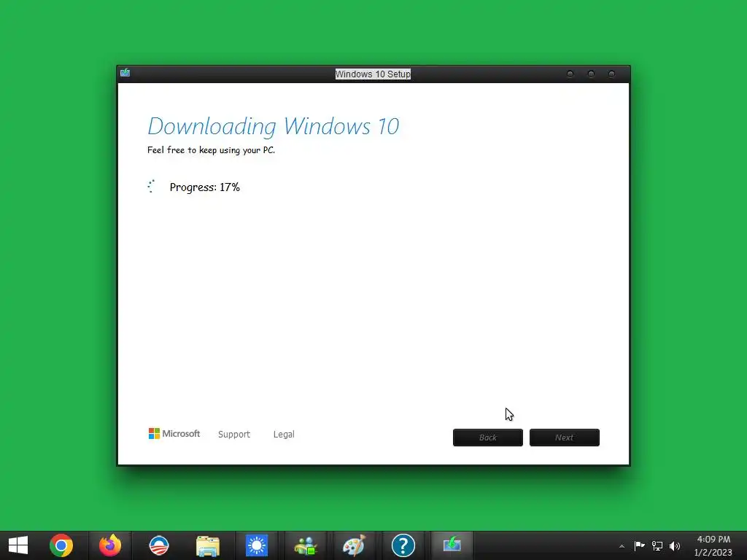This screenshot has width=747, height=560.
Task: Open File Explorer folder icon on taskbar
Action: tap(208, 545)
